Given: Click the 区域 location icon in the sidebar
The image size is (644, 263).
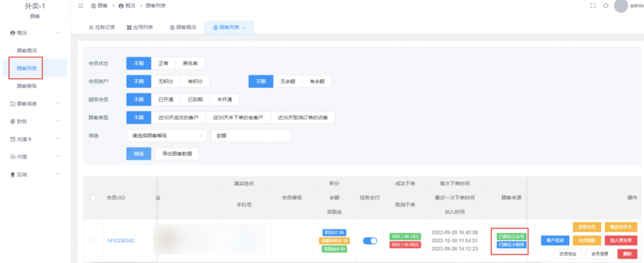Looking at the screenshot, I should click(13, 174).
